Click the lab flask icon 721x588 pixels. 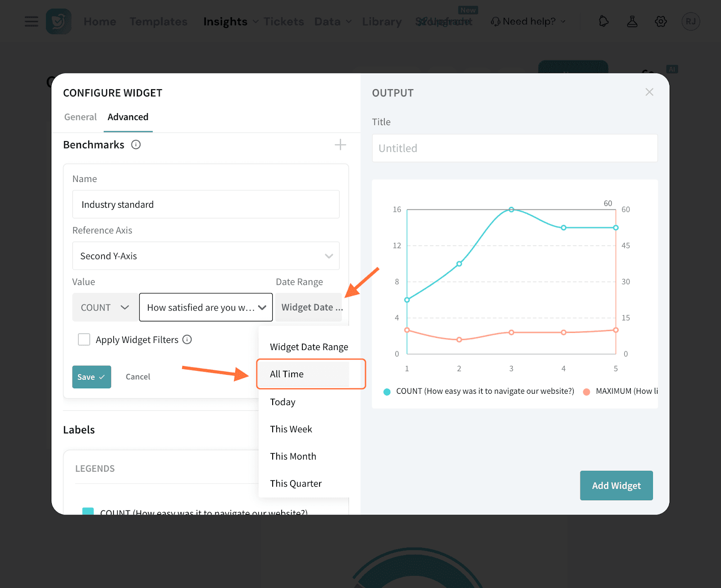[632, 21]
